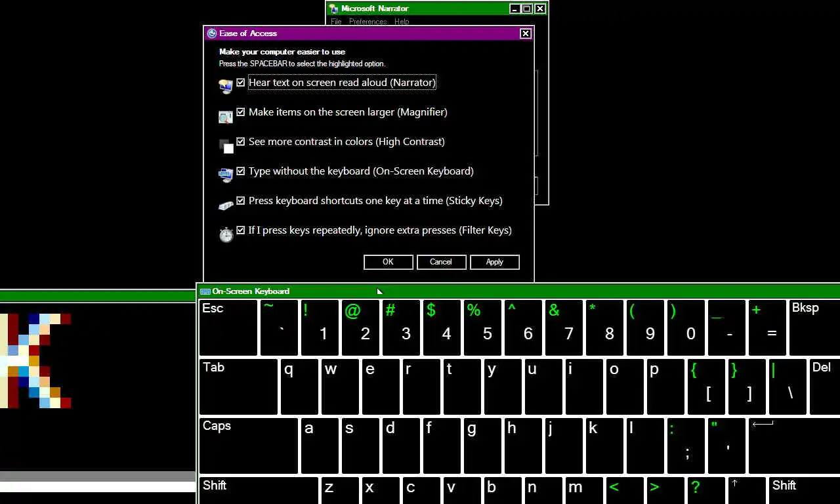Uncheck the Filter Keys checkbox
840x504 pixels.
241,230
